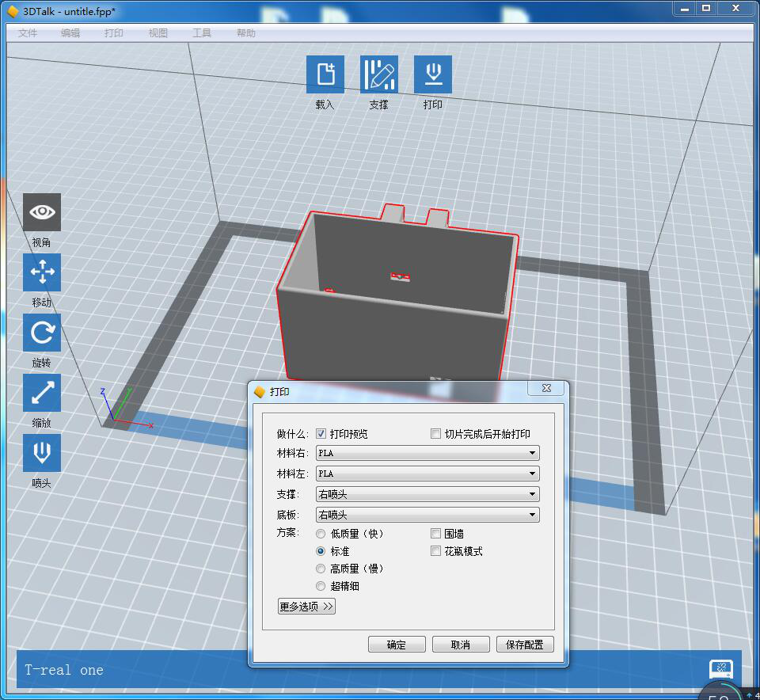Minimize the 3DTalk window
760x700 pixels.
684,8
